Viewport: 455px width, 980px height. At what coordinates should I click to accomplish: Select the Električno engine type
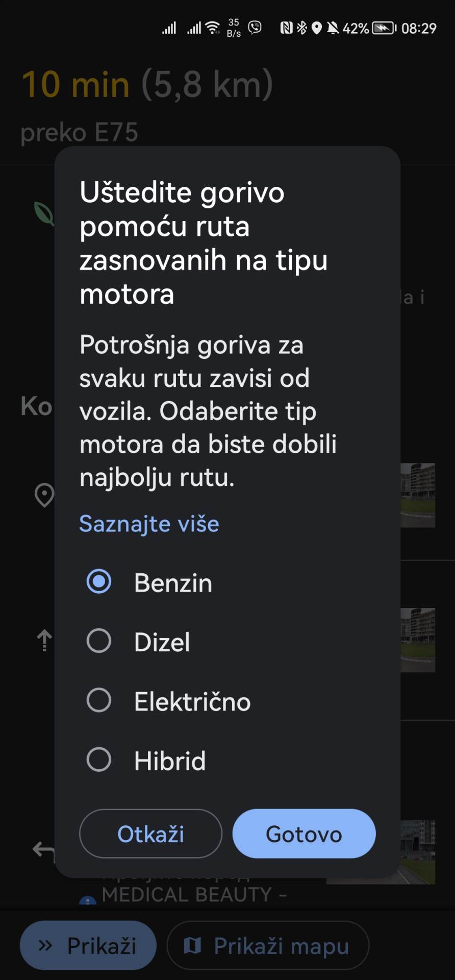(x=99, y=700)
